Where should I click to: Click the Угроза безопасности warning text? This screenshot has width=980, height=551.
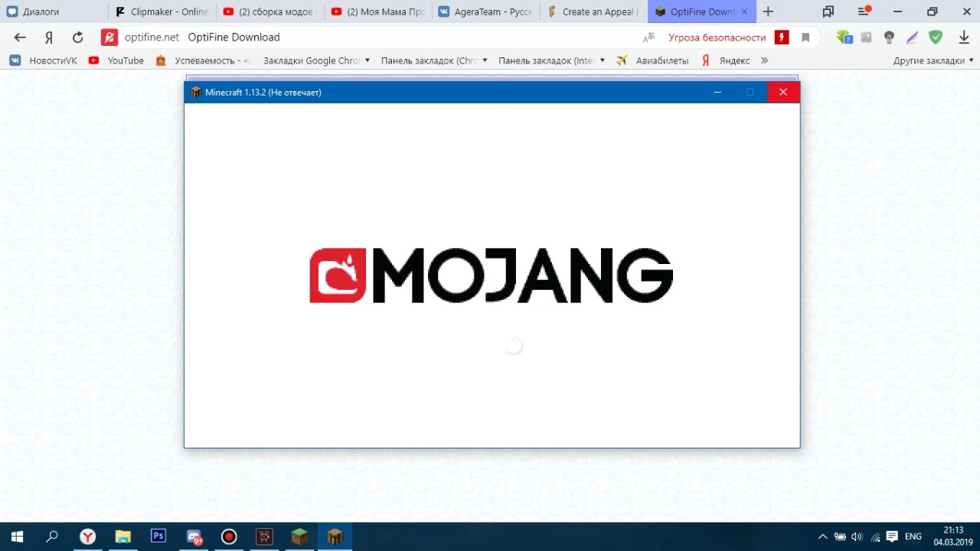point(717,37)
